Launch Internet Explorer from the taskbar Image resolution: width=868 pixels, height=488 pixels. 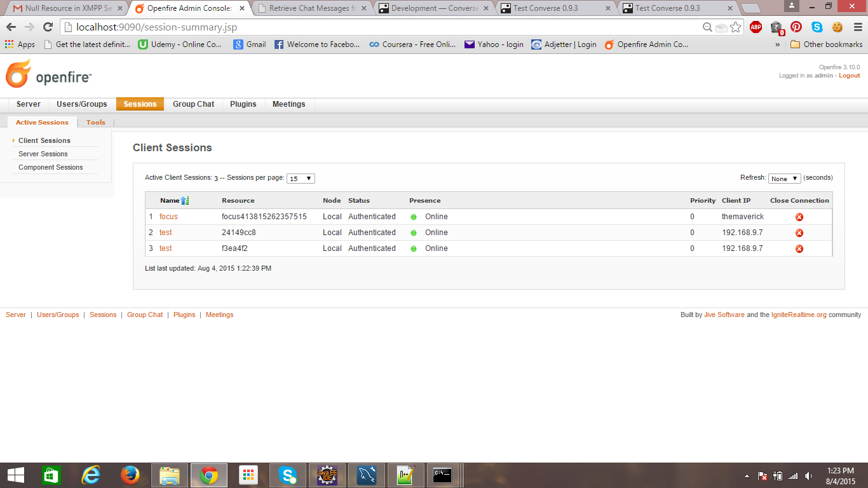pos(91,475)
